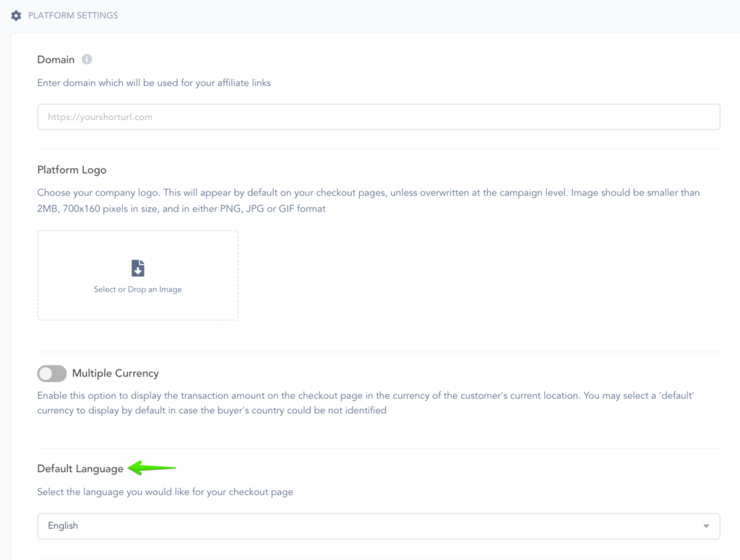Click the green arrow pointing at Default Language
Image resolution: width=740 pixels, height=560 pixels.
pyautogui.click(x=152, y=468)
